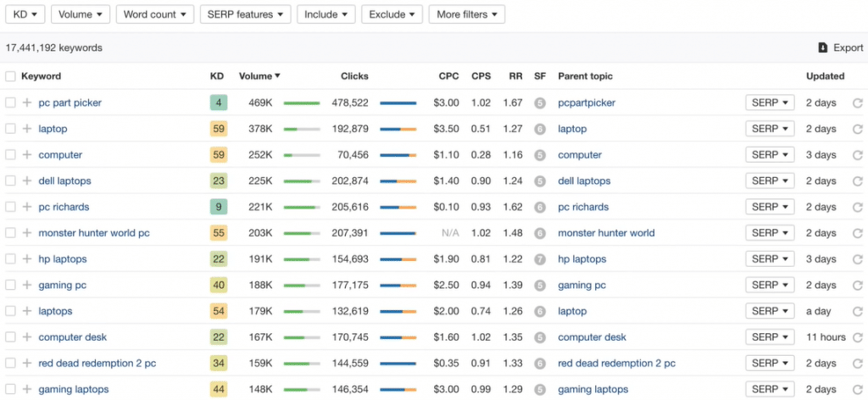Click plus icon beside 'dell laptops'
Viewport: 868px width, 400px height.
(27, 181)
